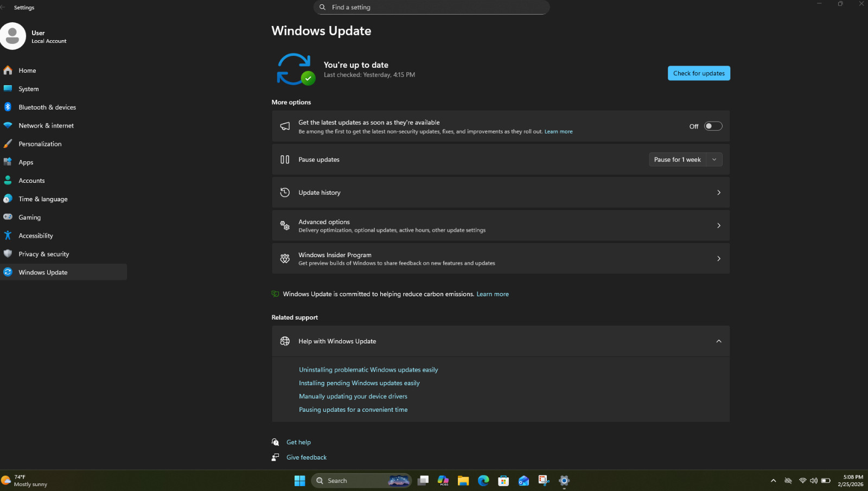Open Outlook from the taskbar
This screenshot has width=868, height=491.
(524, 481)
